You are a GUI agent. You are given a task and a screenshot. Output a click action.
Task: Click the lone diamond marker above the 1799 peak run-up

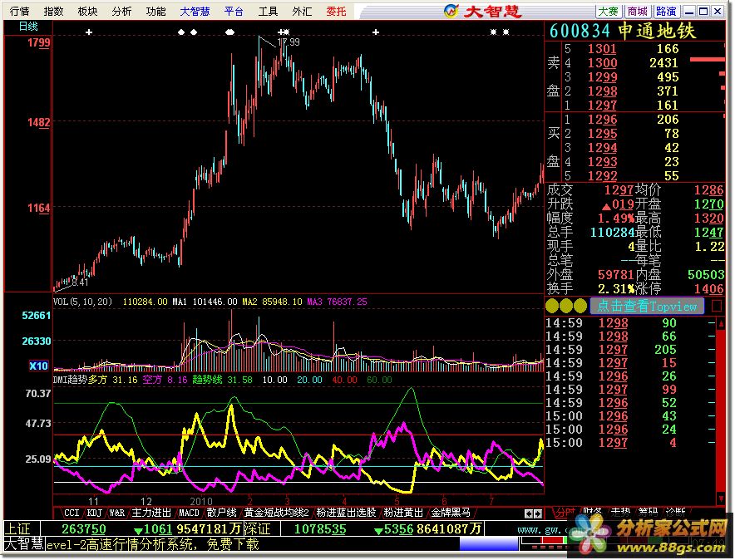(229, 32)
